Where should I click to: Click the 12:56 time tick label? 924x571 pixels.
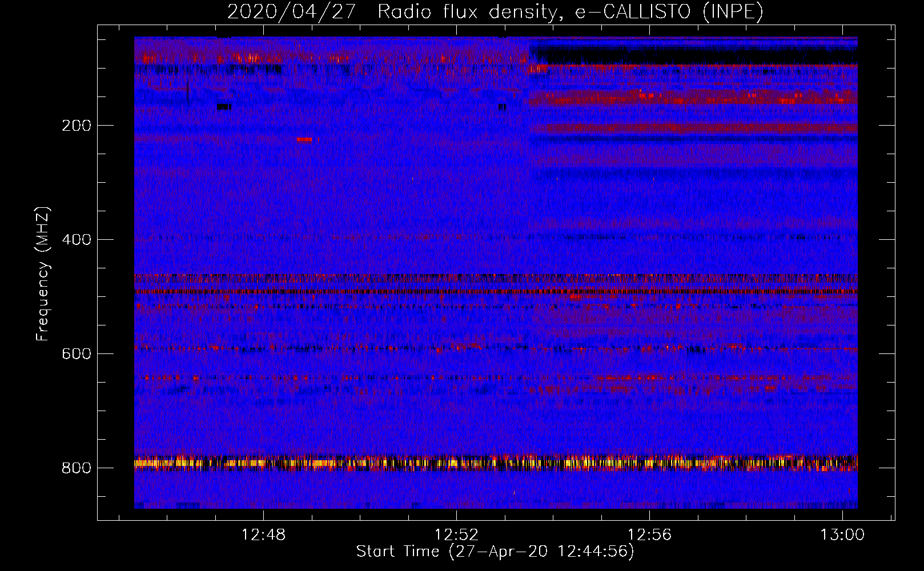(x=649, y=535)
